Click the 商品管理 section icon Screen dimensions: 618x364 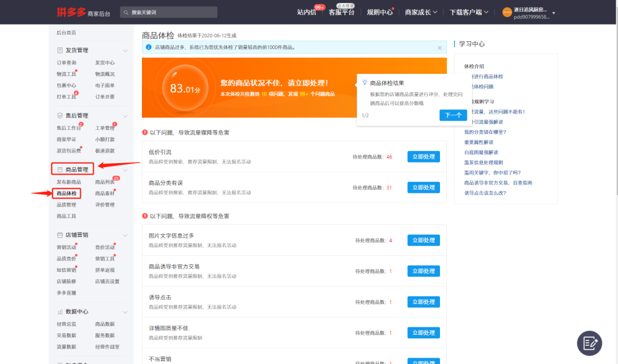tap(60, 169)
